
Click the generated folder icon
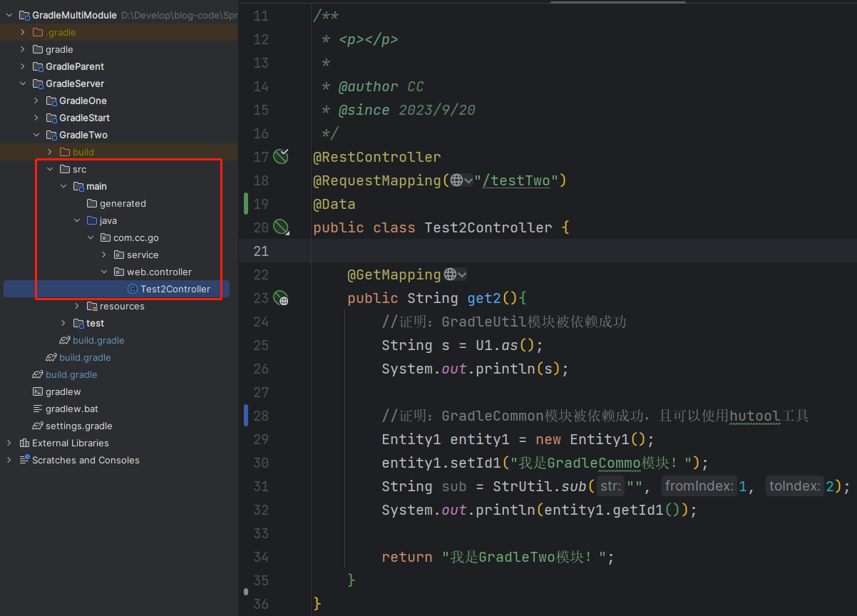tap(91, 203)
